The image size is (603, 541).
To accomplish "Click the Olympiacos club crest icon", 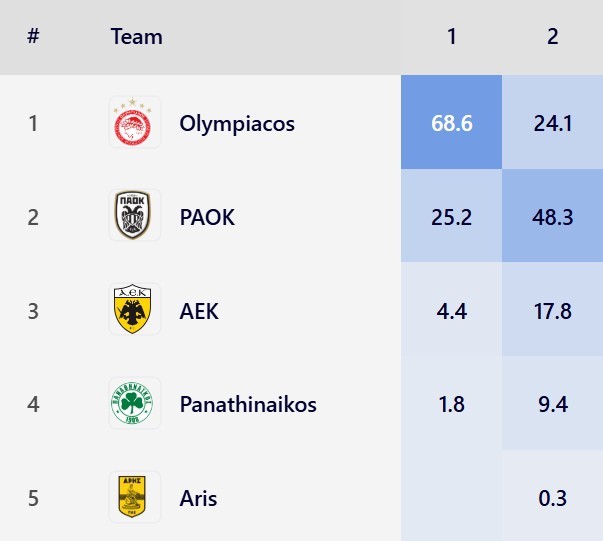I will [134, 123].
